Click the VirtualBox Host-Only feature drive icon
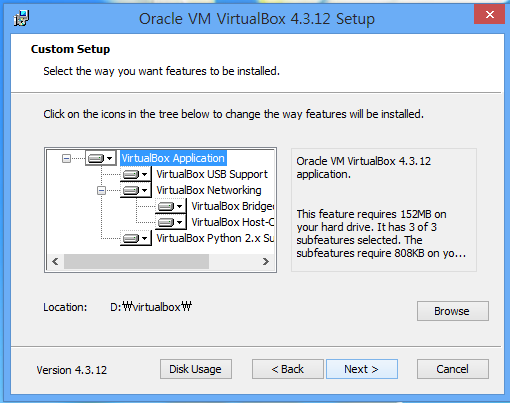Viewport: 510px width, 403px height. pyautogui.click(x=166, y=222)
